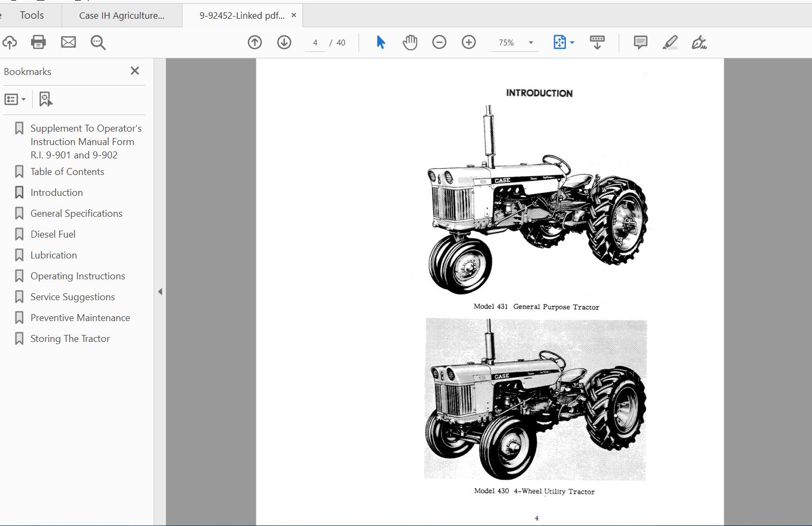Jump to General Specifications bookmark
Image resolution: width=812 pixels, height=526 pixels.
point(76,214)
